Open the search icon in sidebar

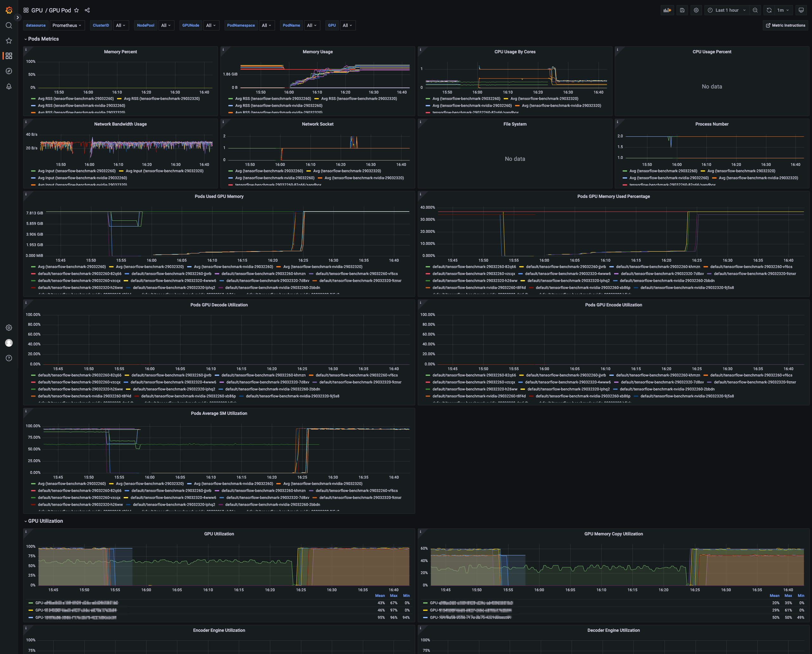pyautogui.click(x=9, y=25)
